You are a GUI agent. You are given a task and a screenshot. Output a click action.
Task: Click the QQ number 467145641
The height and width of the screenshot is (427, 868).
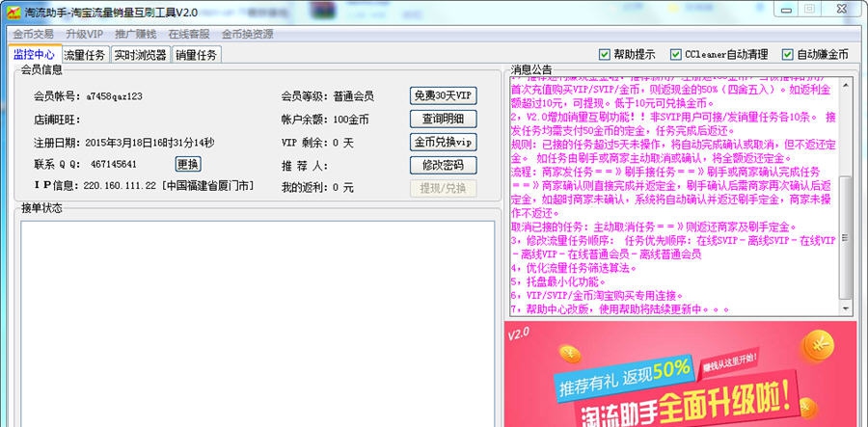point(114,164)
